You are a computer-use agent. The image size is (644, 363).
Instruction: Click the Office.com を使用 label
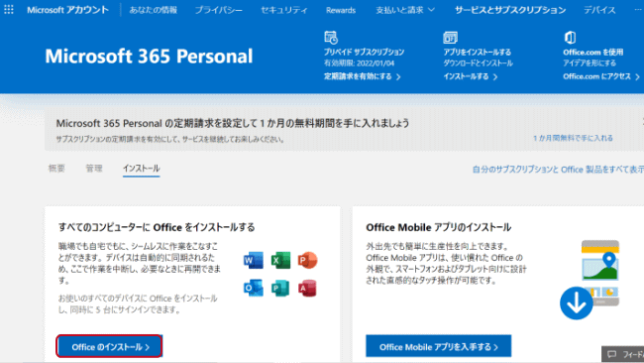[593, 53]
